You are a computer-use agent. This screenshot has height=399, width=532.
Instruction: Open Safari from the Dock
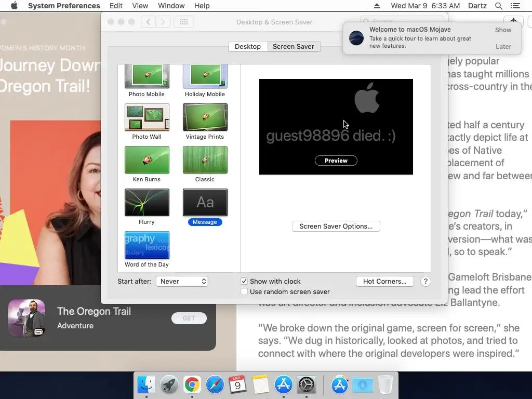point(215,384)
